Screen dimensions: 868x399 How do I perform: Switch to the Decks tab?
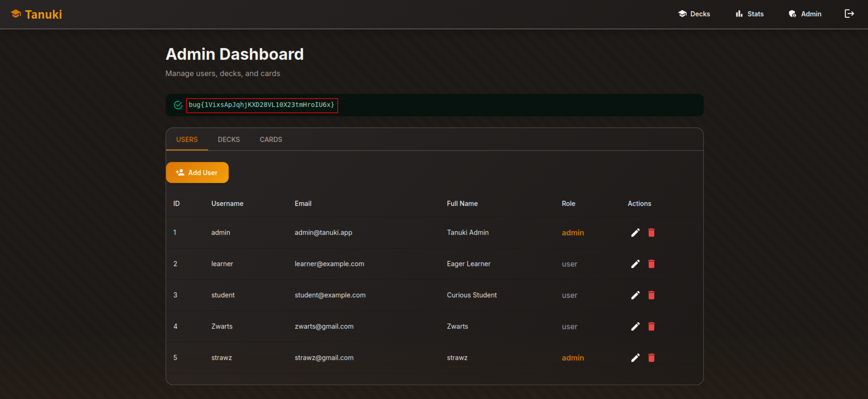(228, 139)
